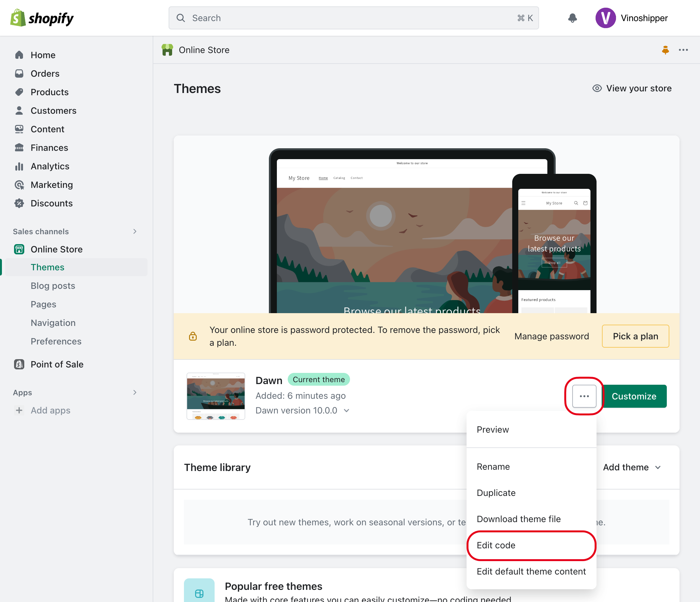Click the Discounts badge icon in sidebar

tap(19, 203)
